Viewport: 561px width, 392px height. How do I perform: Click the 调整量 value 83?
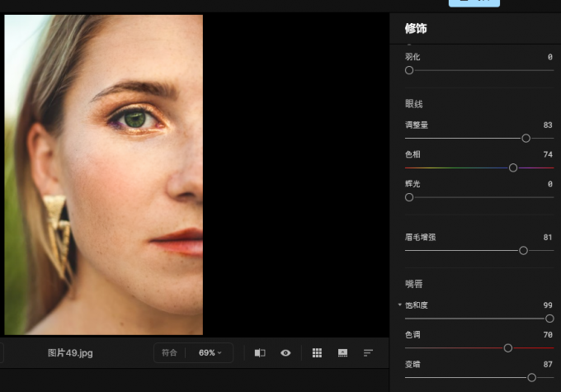tap(548, 125)
